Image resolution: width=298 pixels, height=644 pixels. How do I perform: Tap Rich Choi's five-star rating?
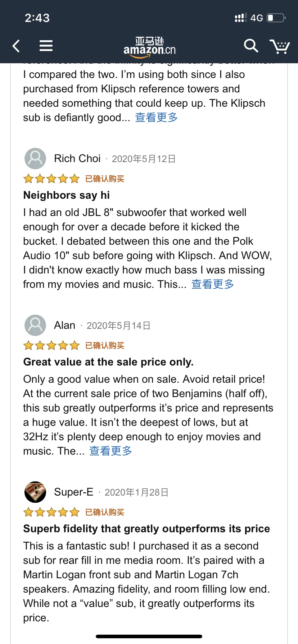tap(51, 179)
